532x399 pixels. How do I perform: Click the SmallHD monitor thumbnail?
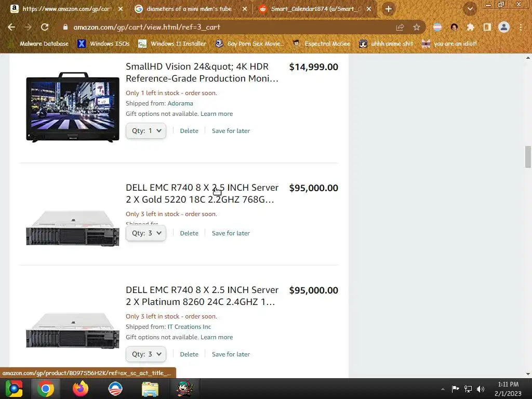pyautogui.click(x=73, y=107)
